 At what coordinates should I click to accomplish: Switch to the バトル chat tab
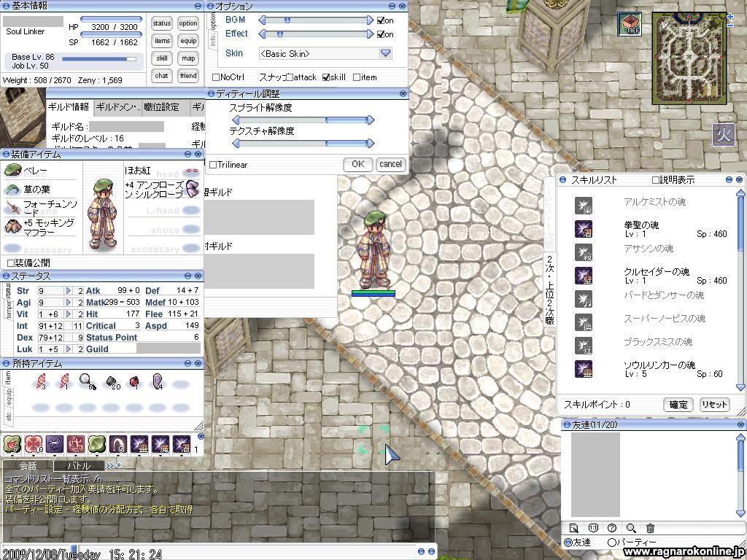point(79,466)
